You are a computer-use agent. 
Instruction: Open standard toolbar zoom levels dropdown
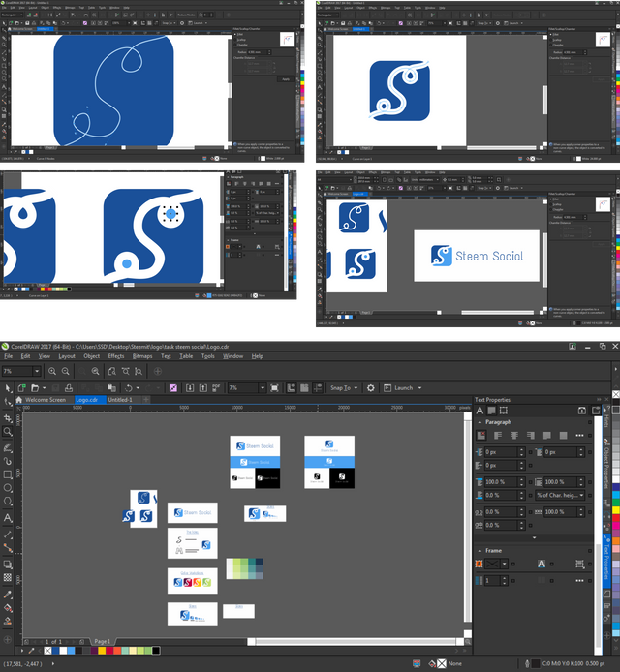(x=263, y=388)
